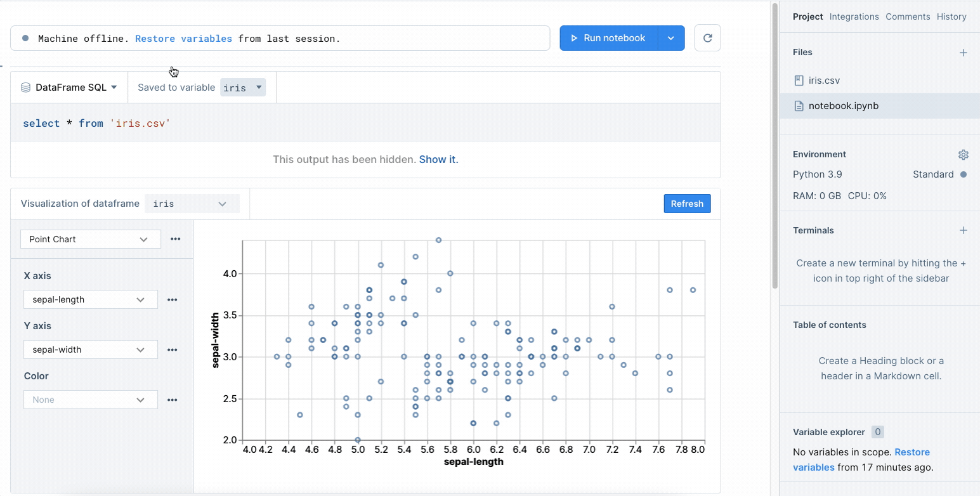980x496 pixels.
Task: Open Y axis options three-dot menu
Action: click(172, 349)
